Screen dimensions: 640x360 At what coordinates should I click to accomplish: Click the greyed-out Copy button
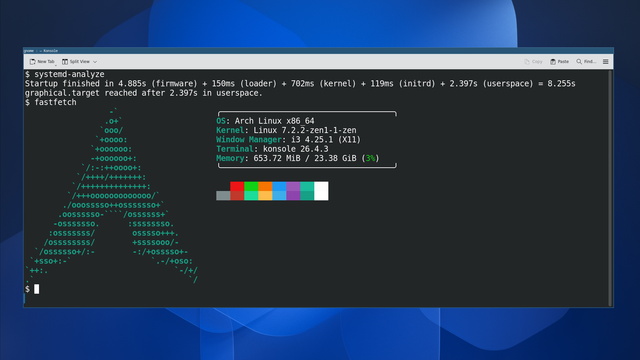click(x=533, y=62)
